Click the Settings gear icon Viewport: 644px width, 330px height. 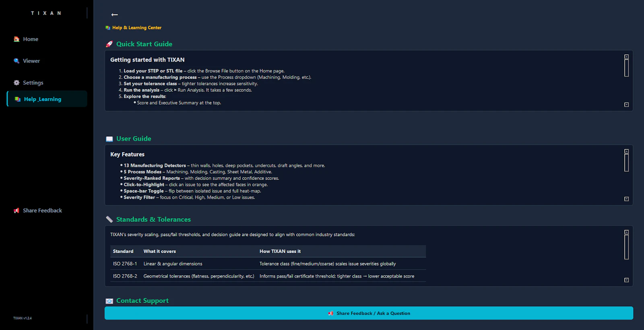(17, 82)
